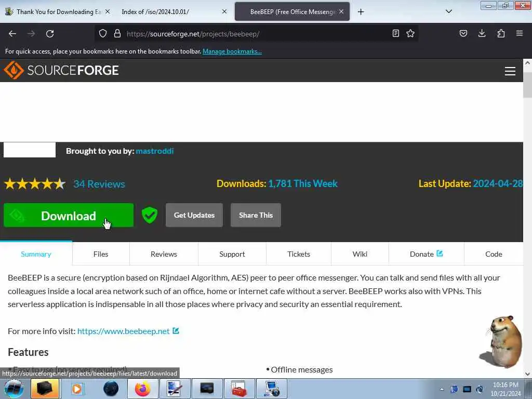Click the '2024-04-28' last update date

coord(498,183)
